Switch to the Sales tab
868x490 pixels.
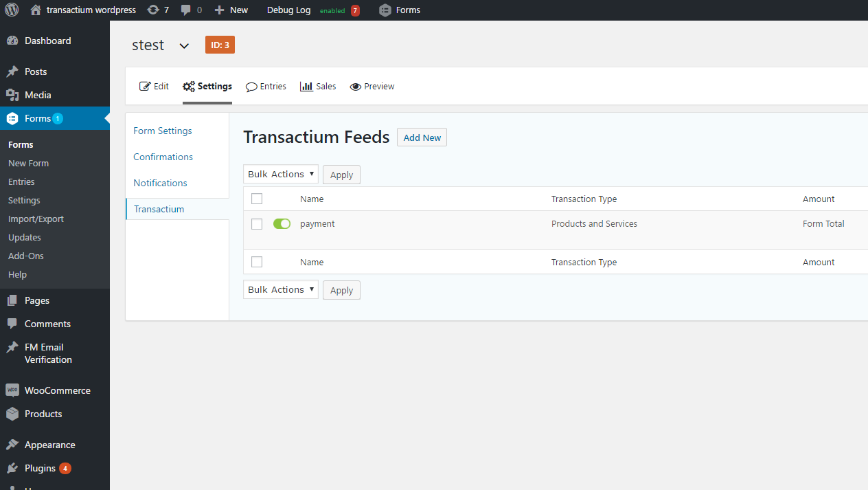pyautogui.click(x=319, y=86)
